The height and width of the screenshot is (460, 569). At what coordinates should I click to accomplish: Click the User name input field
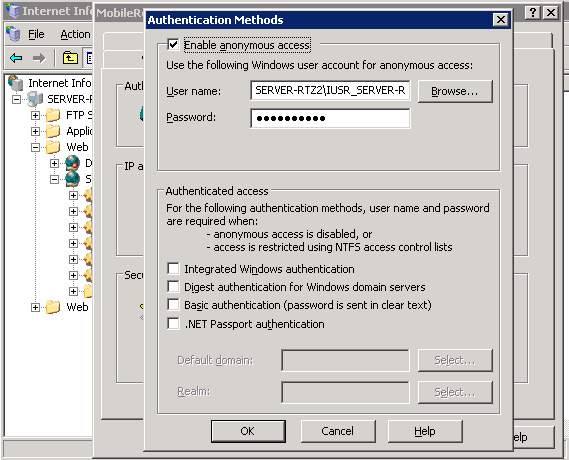(330, 90)
